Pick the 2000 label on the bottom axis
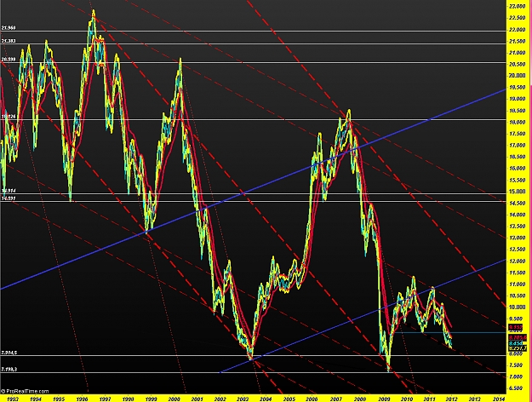This screenshot has height=402, width=532. (174, 399)
